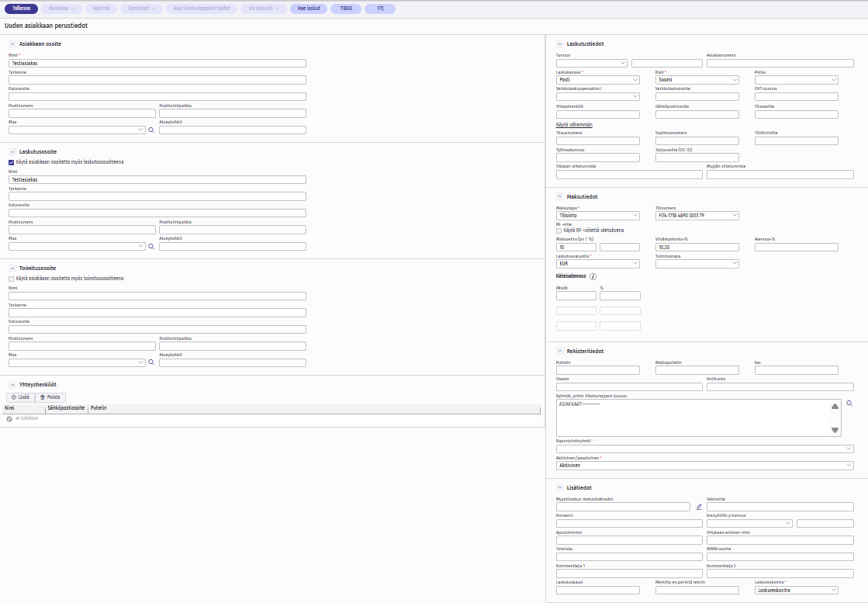
Task: Add a contact with the Lisää button
Action: (21, 397)
